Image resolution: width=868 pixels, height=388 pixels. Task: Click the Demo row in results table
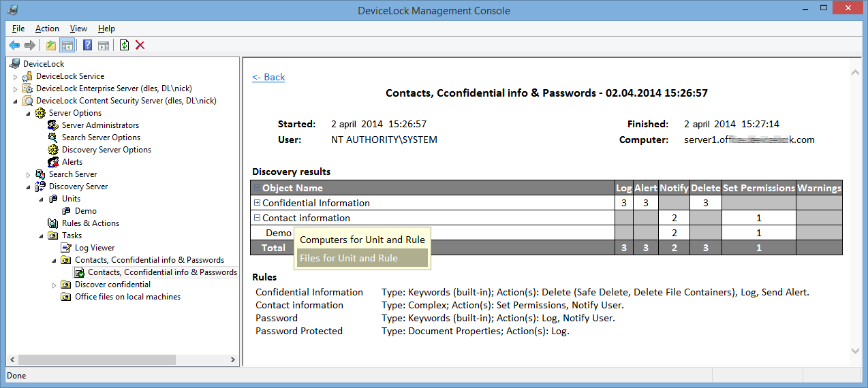coord(279,233)
